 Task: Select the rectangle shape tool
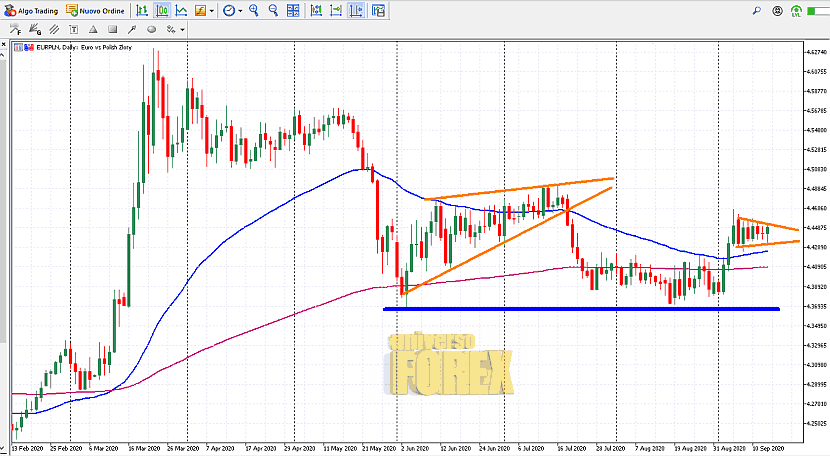pos(112,30)
